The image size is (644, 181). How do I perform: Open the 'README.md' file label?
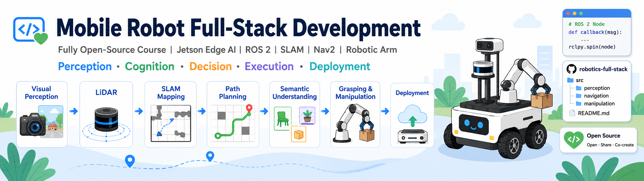pyautogui.click(x=594, y=113)
